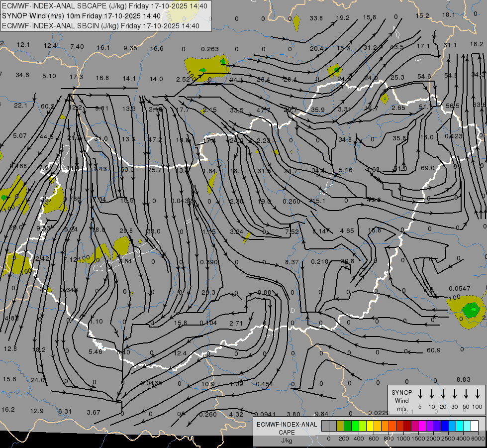
Task: Click the map value 0.0229
Action: click(x=379, y=413)
